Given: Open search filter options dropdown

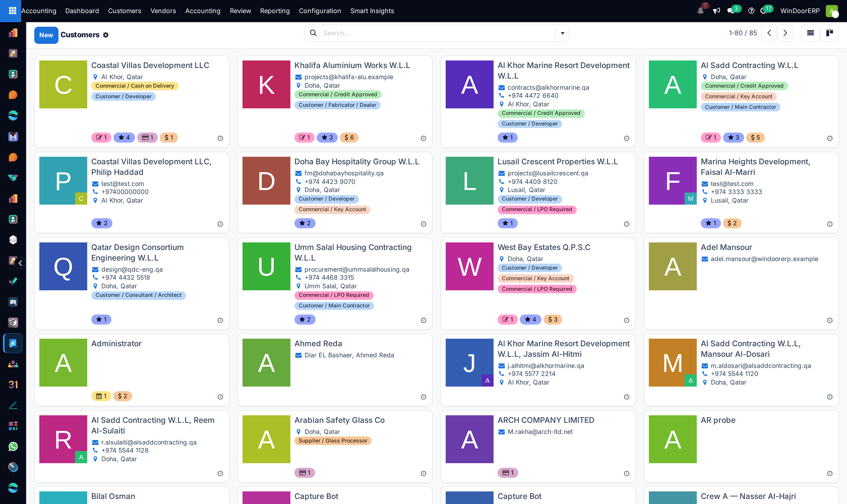Looking at the screenshot, I should pyautogui.click(x=562, y=33).
